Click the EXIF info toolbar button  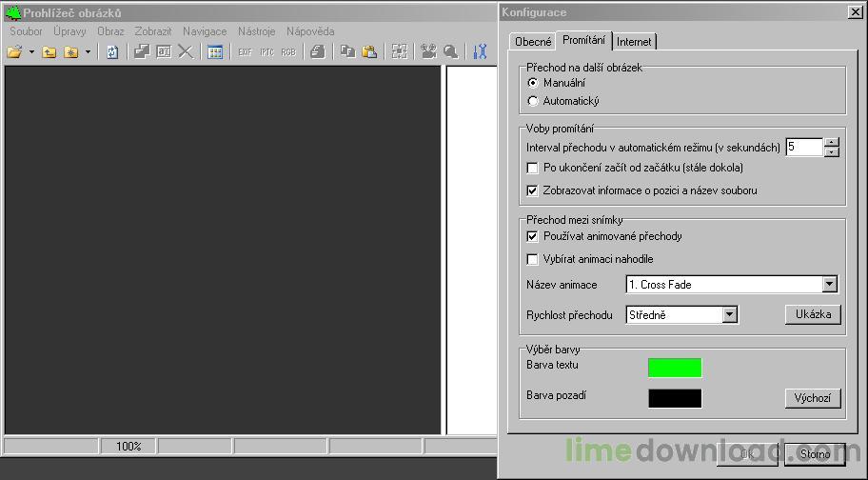point(245,52)
